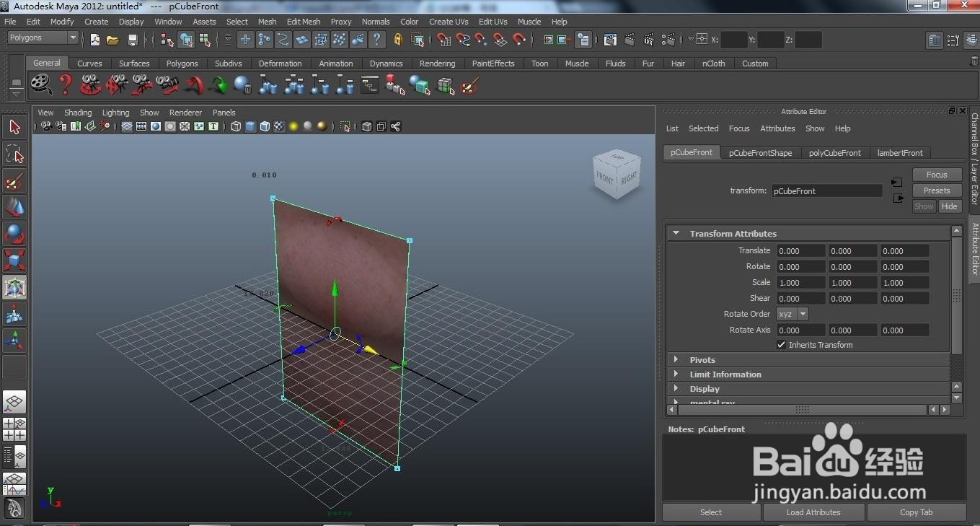Click the open scene folder icon
This screenshot has height=526, width=980.
(x=112, y=40)
